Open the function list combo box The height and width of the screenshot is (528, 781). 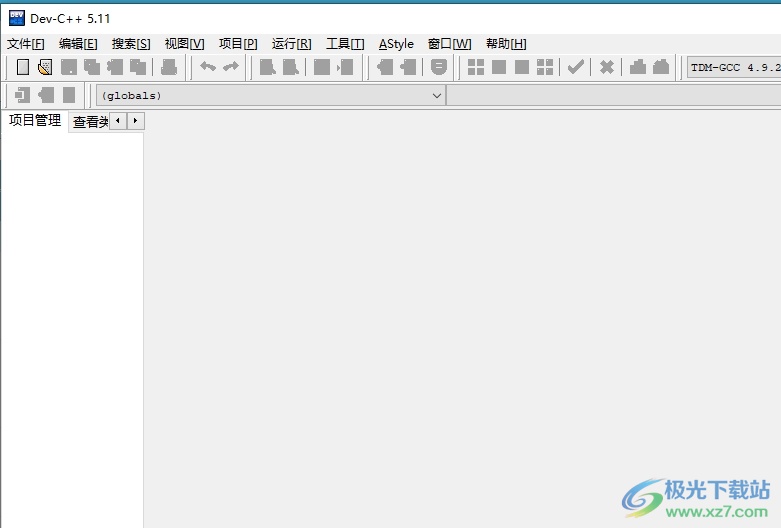[x=614, y=96]
